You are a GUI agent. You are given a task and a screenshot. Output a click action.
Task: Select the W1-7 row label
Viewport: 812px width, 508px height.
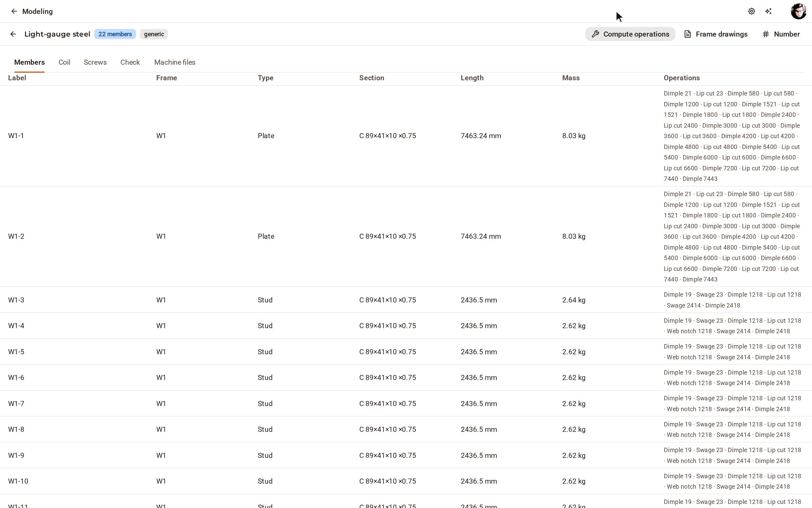[16, 404]
